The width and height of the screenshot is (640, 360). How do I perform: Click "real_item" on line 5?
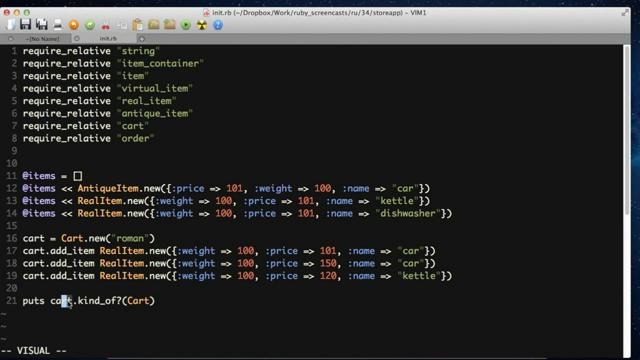pyautogui.click(x=147, y=101)
